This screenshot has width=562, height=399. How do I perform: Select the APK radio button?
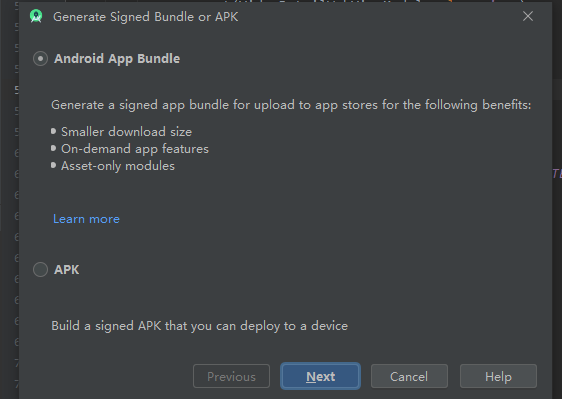point(40,270)
